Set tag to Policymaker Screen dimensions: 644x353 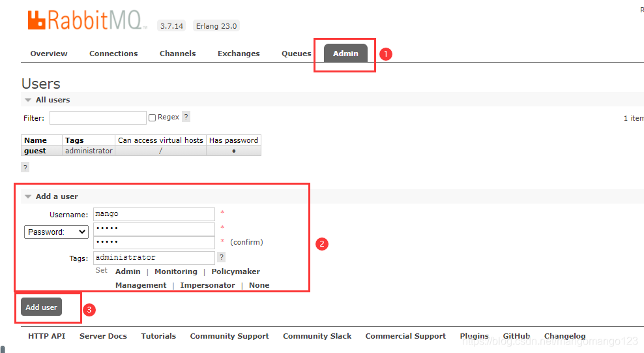click(236, 271)
